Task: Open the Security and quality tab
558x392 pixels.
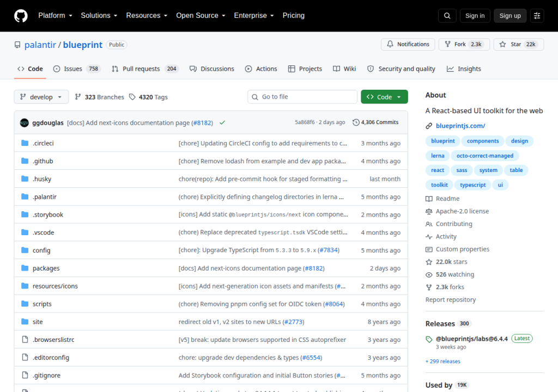Action: click(401, 69)
